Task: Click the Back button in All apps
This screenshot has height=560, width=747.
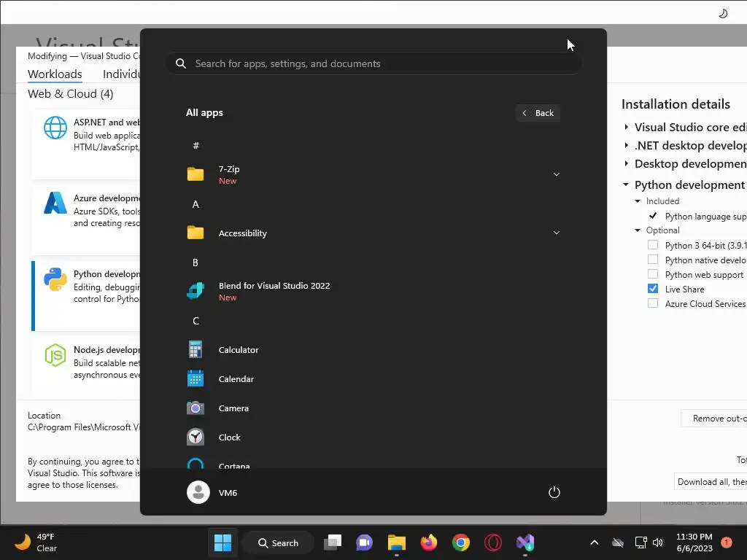Action: [538, 113]
